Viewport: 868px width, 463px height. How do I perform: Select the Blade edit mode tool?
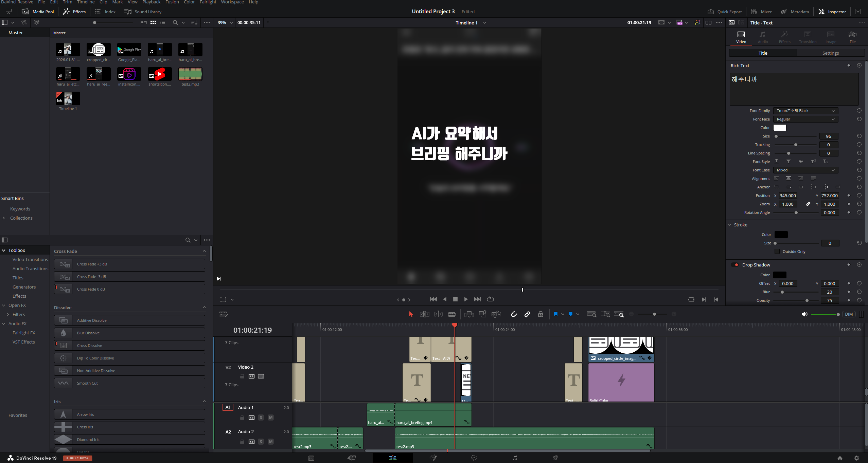452,314
